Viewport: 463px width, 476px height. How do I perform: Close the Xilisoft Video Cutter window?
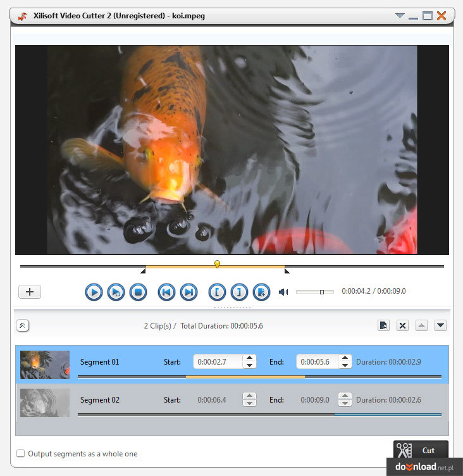[x=441, y=16]
